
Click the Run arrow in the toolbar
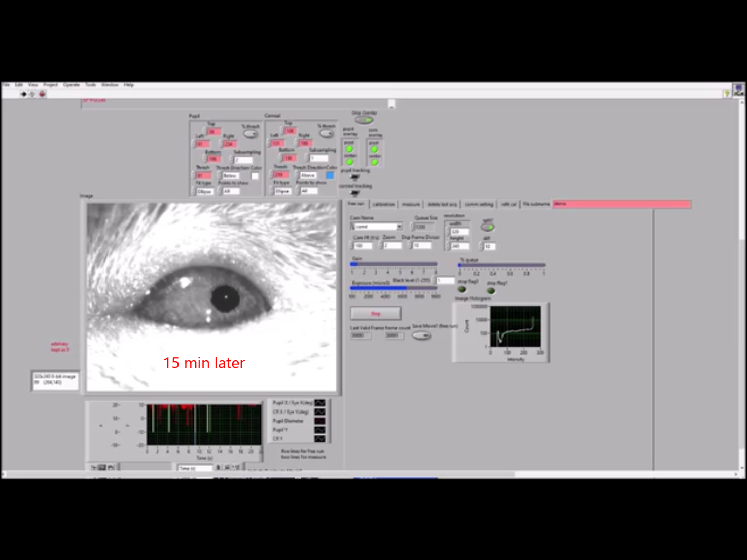[x=23, y=94]
